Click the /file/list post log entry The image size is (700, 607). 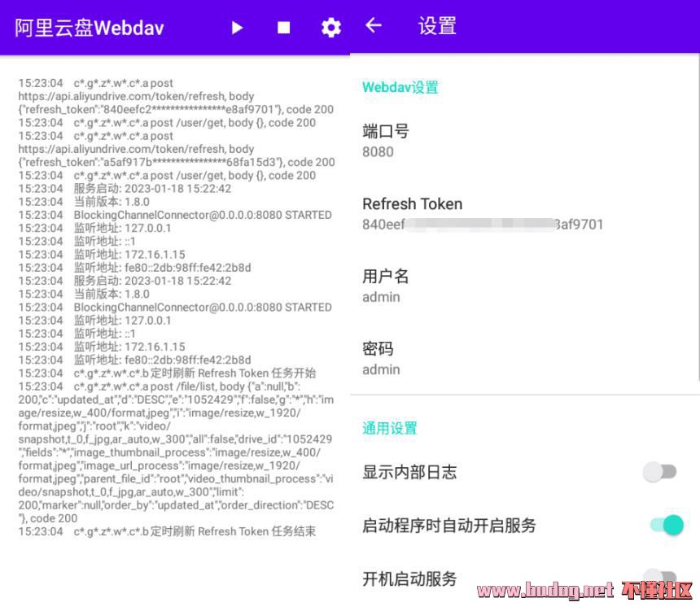tap(176, 452)
